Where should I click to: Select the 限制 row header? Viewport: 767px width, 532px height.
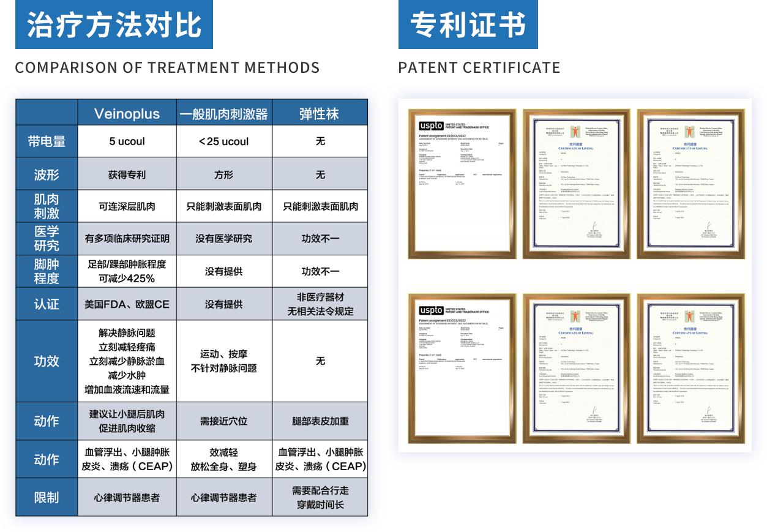[47, 497]
